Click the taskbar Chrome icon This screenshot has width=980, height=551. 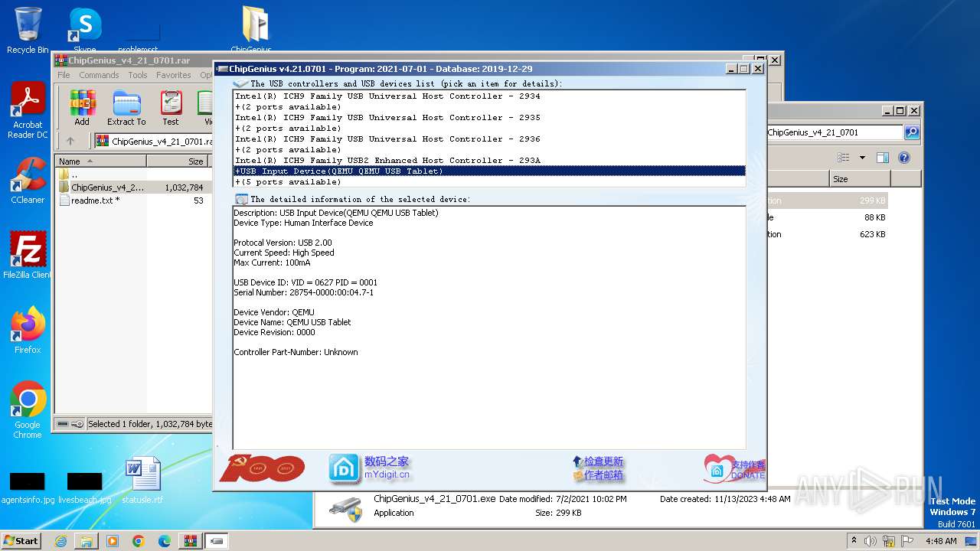point(139,541)
